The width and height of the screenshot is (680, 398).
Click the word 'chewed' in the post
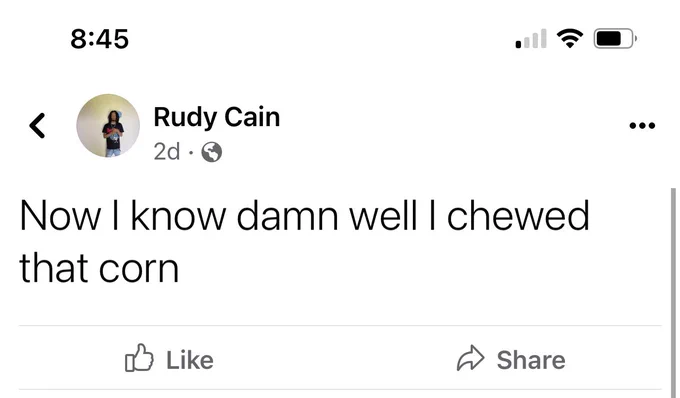click(518, 215)
